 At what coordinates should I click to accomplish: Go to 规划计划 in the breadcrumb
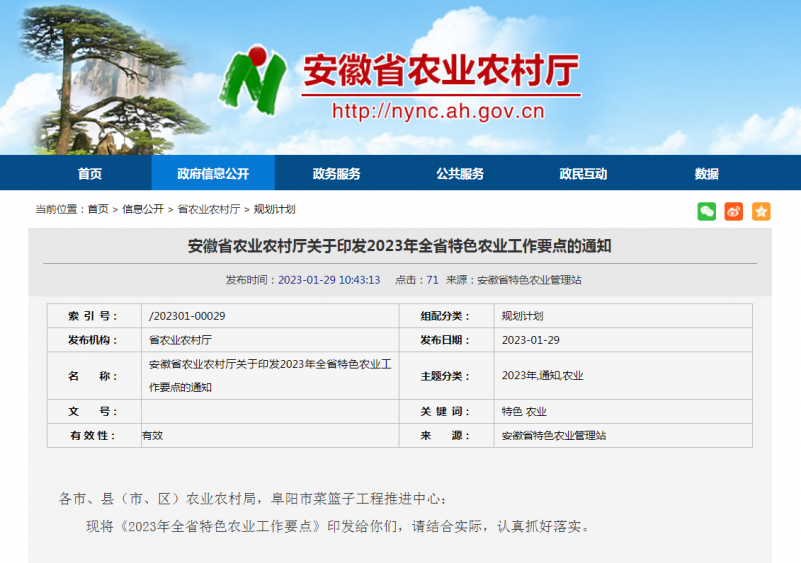274,209
